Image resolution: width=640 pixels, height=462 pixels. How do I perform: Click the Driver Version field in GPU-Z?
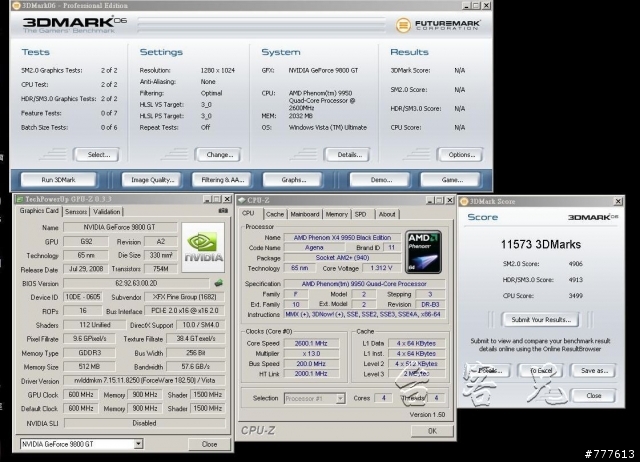(144, 380)
